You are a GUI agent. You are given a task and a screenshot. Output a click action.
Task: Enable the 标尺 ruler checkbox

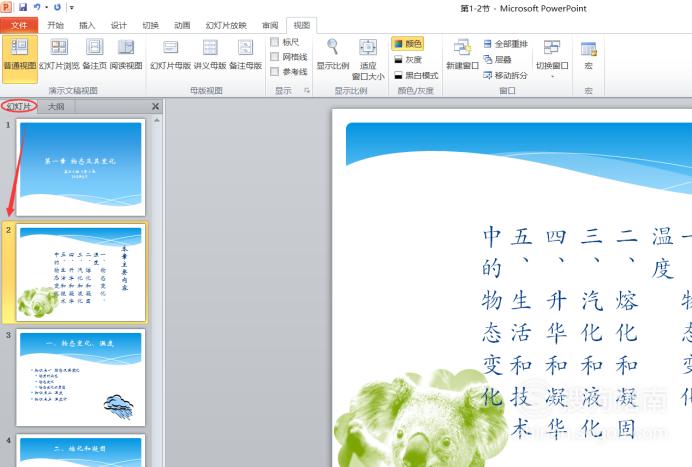tap(275, 42)
